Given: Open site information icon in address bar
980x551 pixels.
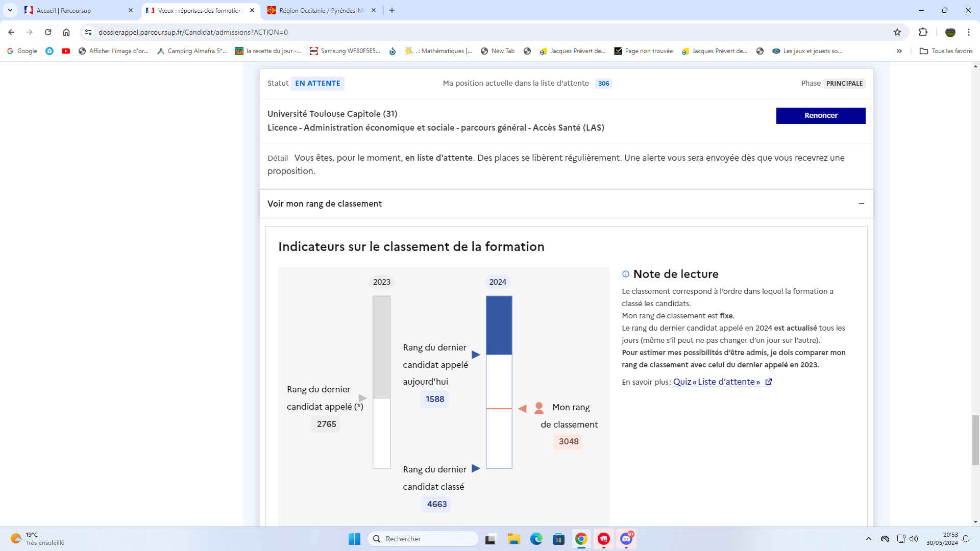Looking at the screenshot, I should (88, 32).
